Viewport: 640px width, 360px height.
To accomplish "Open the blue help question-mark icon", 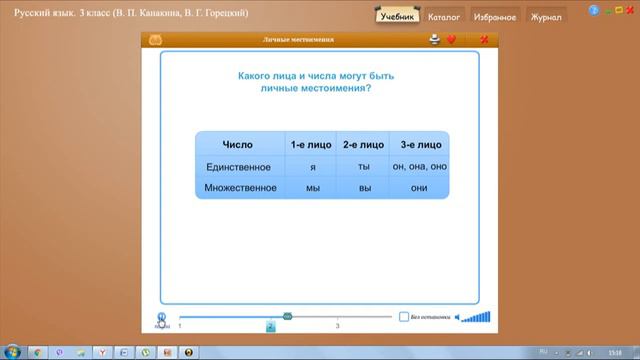I will coord(594,10).
